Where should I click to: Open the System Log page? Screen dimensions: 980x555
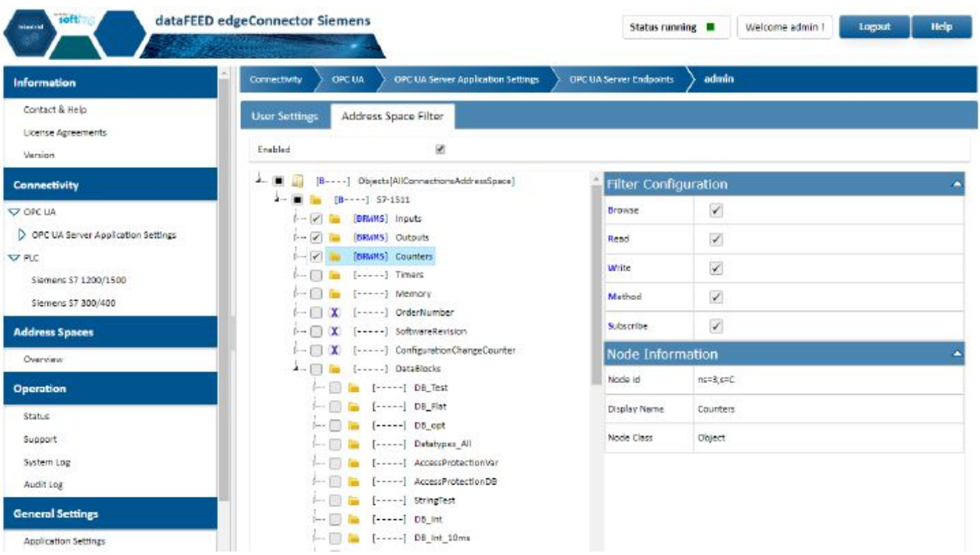click(47, 462)
